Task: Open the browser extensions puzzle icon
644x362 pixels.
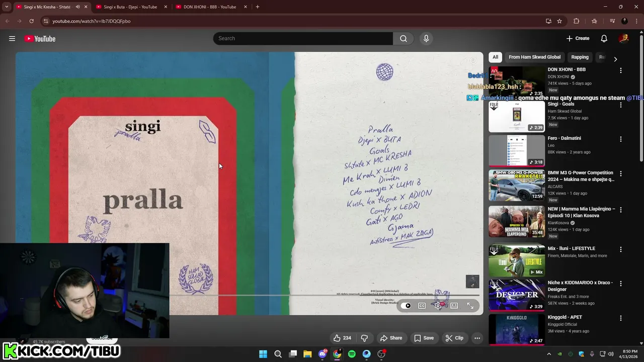Action: pos(577,21)
